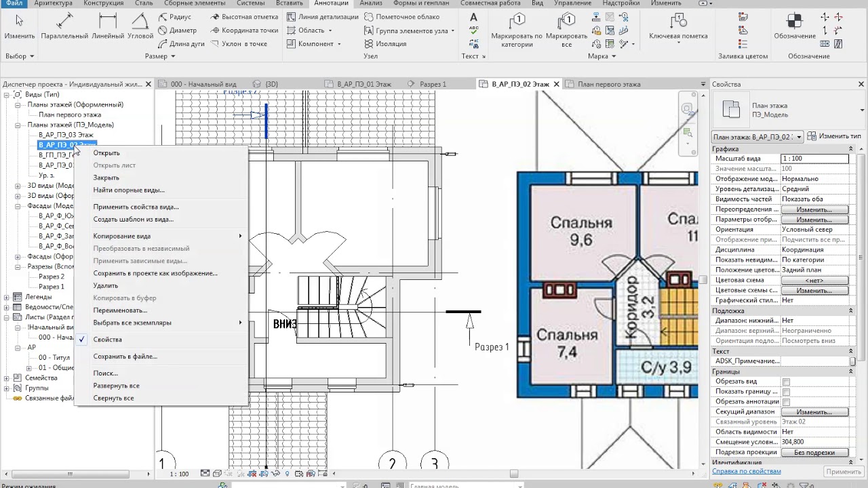Screen dimensions: 868x488
Task: Click the Применить button
Action: pos(844,472)
